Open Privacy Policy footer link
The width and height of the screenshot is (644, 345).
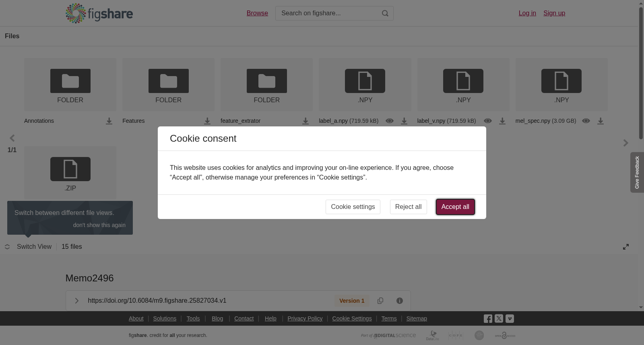point(305,318)
